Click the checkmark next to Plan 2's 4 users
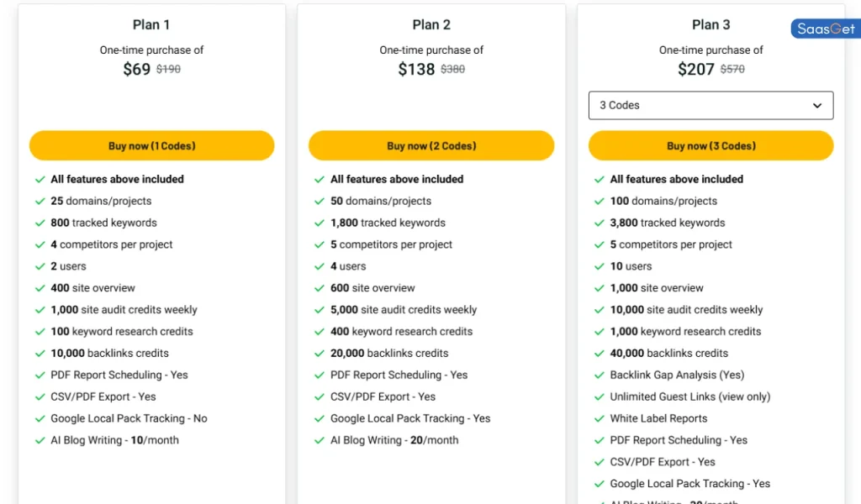 (320, 266)
